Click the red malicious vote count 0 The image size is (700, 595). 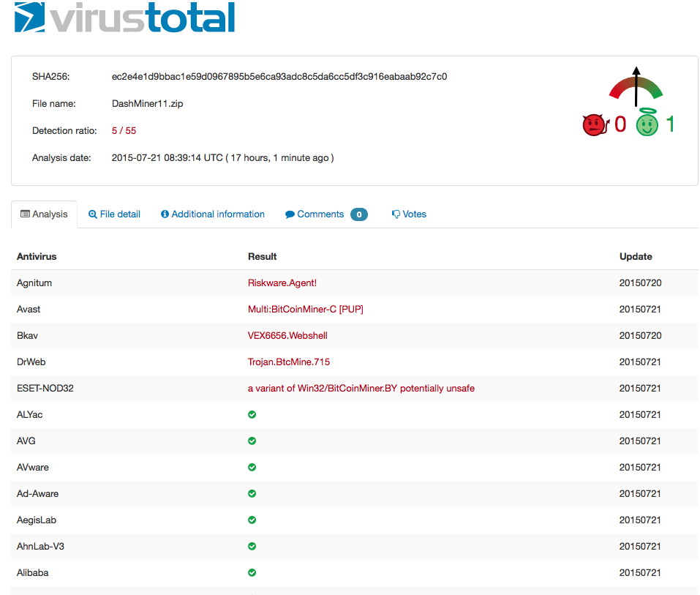point(620,124)
